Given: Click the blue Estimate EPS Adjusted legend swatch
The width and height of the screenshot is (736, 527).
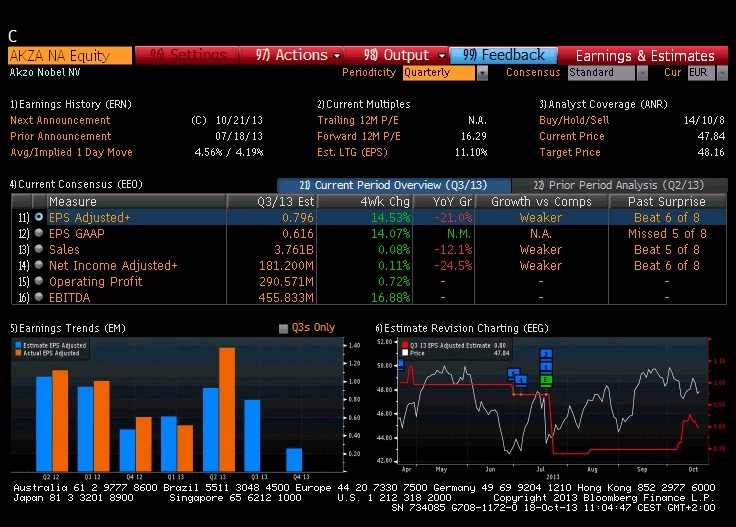Looking at the screenshot, I should click(x=18, y=345).
